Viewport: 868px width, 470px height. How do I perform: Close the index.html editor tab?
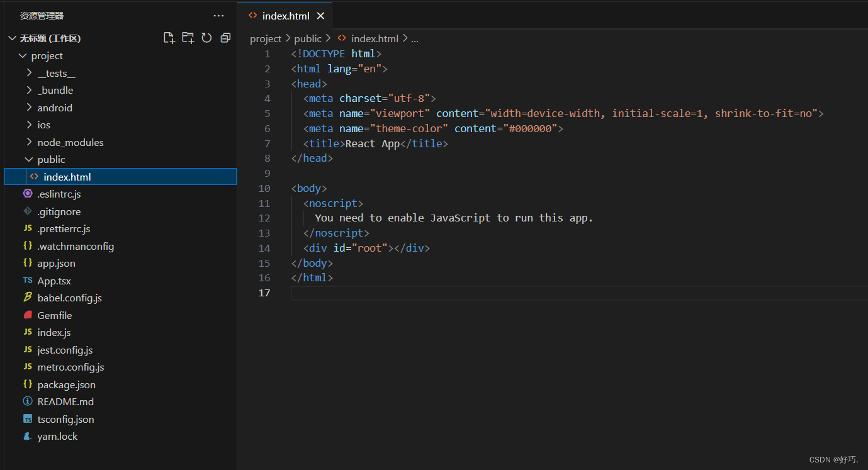[x=320, y=16]
